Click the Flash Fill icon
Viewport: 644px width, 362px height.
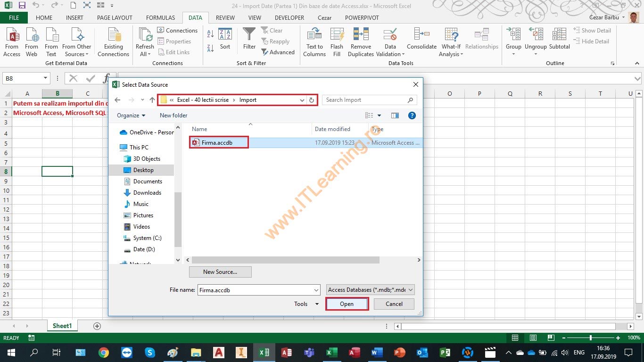(x=337, y=42)
